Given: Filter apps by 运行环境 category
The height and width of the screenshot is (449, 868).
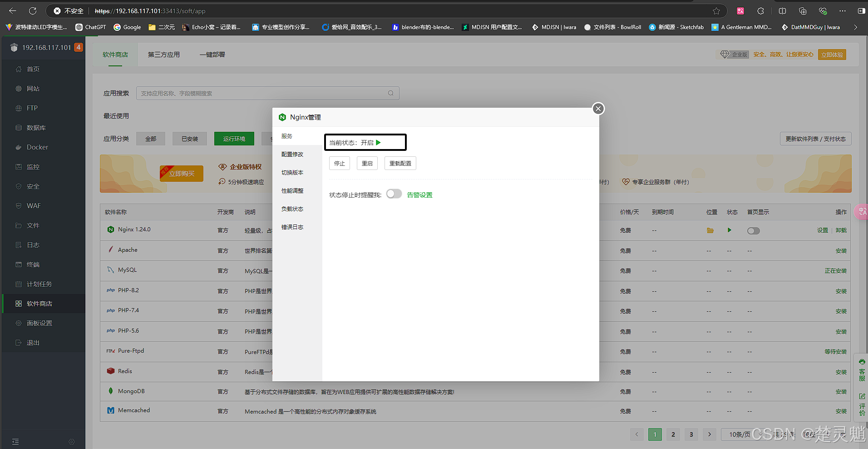Looking at the screenshot, I should tap(234, 139).
